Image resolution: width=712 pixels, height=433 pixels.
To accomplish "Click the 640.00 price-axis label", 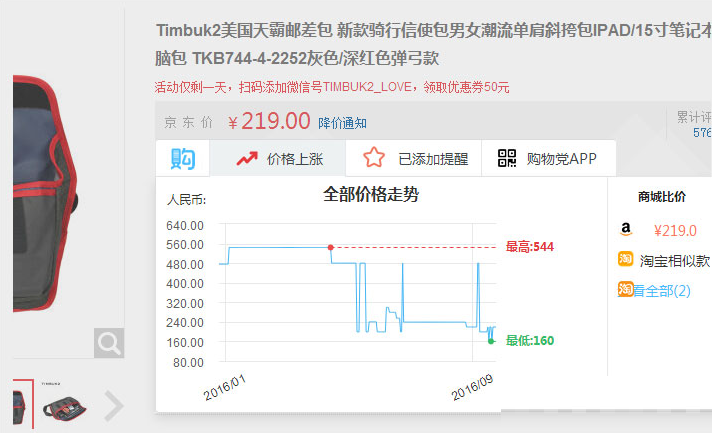I will click(185, 226).
